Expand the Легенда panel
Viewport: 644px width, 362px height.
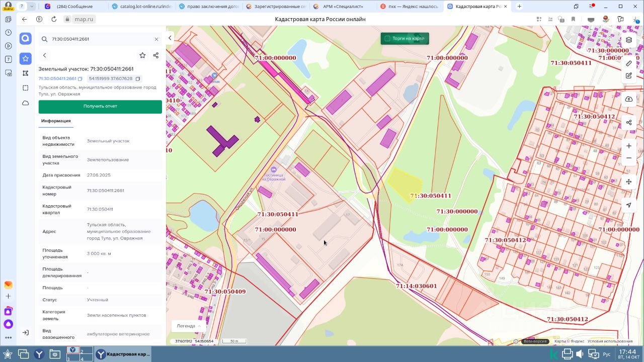[189, 326]
